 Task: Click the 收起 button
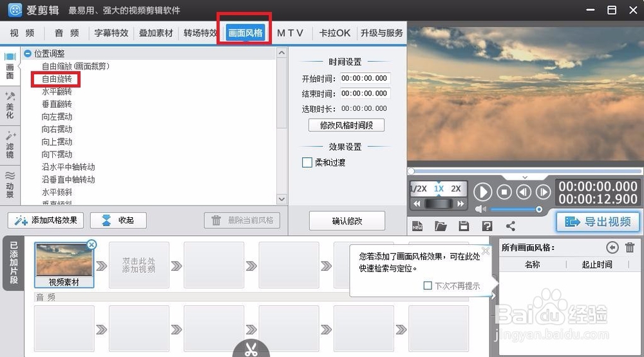coord(118,220)
